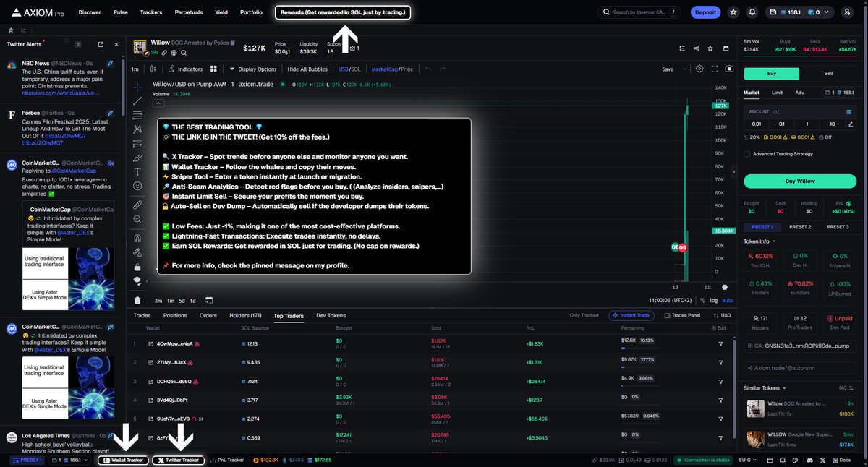Select the emoji sticker tool

click(137, 186)
